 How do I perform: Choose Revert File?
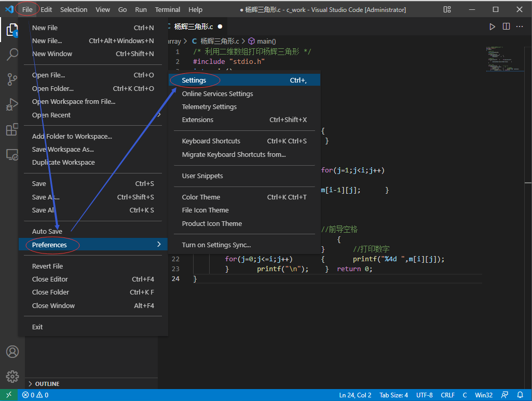click(x=93, y=266)
